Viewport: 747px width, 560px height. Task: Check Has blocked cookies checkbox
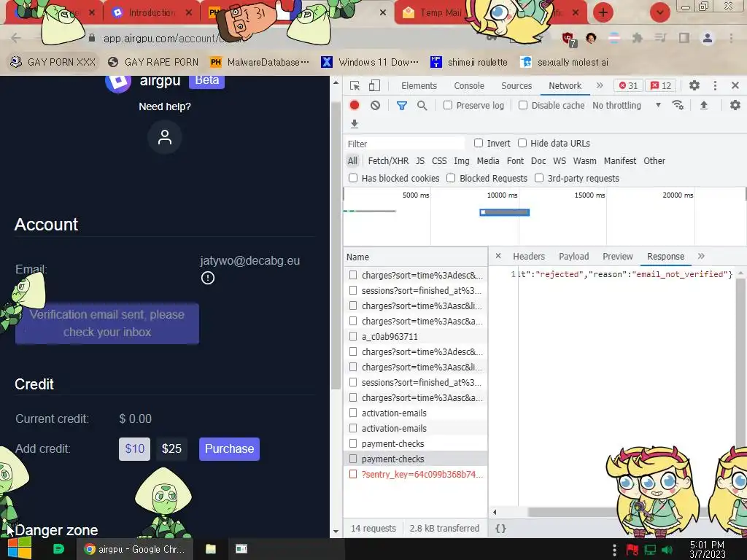pyautogui.click(x=353, y=178)
